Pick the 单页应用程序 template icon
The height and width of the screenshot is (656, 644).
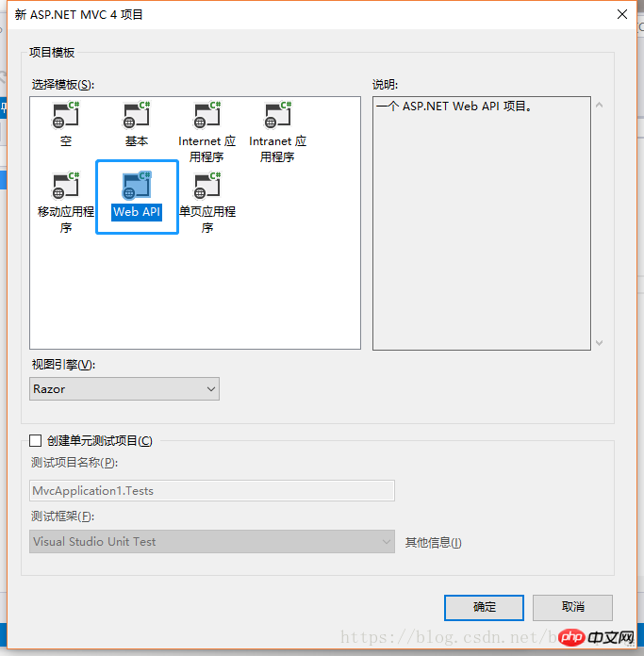pyautogui.click(x=207, y=186)
